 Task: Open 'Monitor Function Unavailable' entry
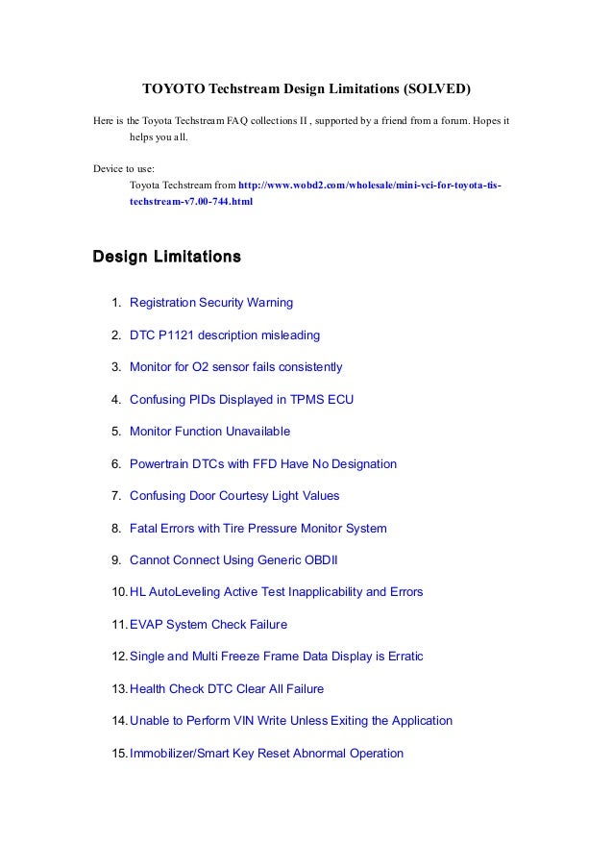[x=209, y=432]
